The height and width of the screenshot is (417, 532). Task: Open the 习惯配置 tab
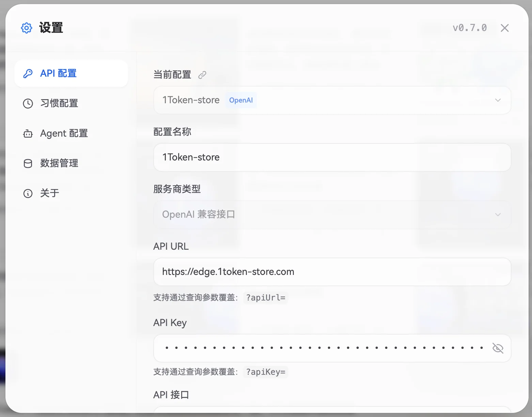tap(71, 104)
